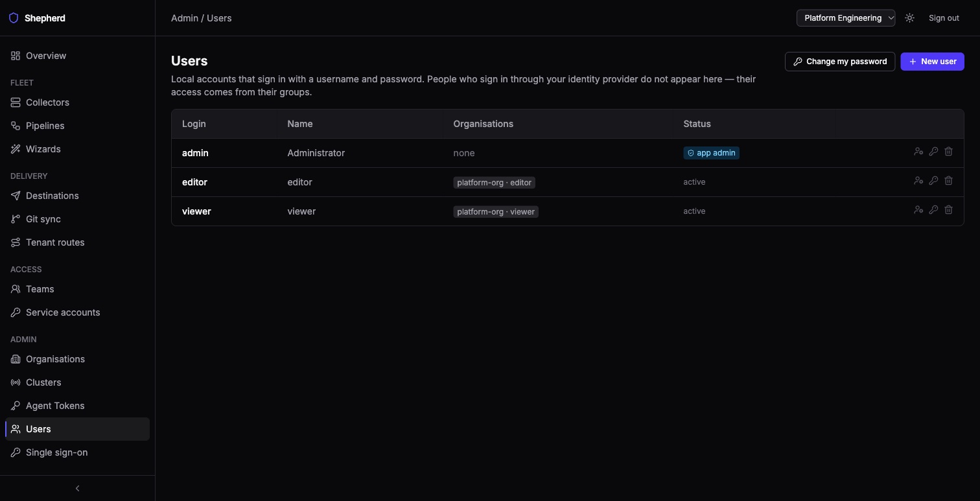Click the key icon in editor row
Screen dimensions: 980x501
tap(933, 181)
